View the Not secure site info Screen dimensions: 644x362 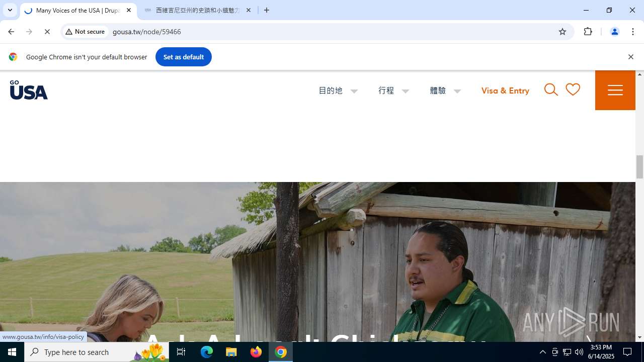tap(85, 32)
